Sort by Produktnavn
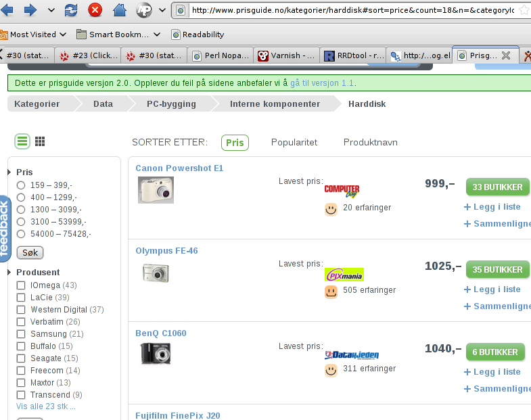Screen dimensions: 531x420 371,142
